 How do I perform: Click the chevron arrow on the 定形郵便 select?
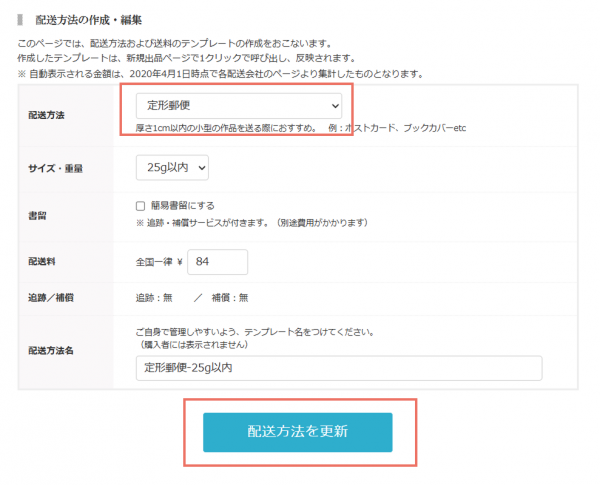pyautogui.click(x=334, y=105)
